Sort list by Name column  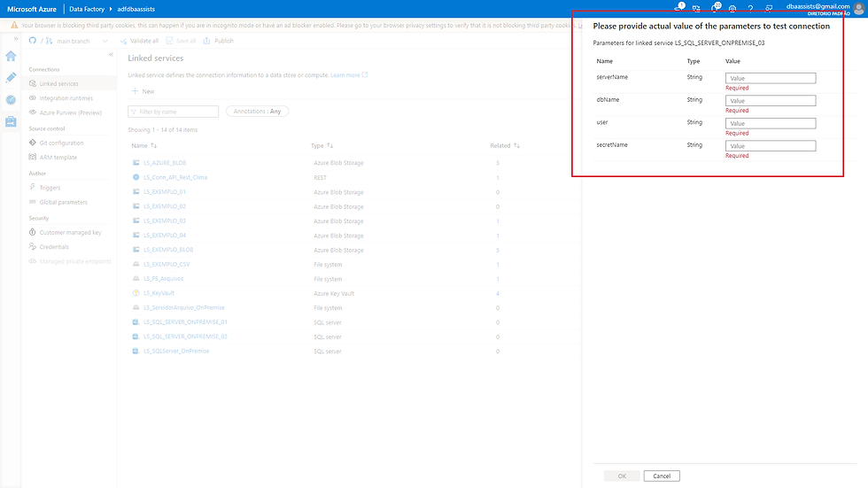pyautogui.click(x=143, y=145)
